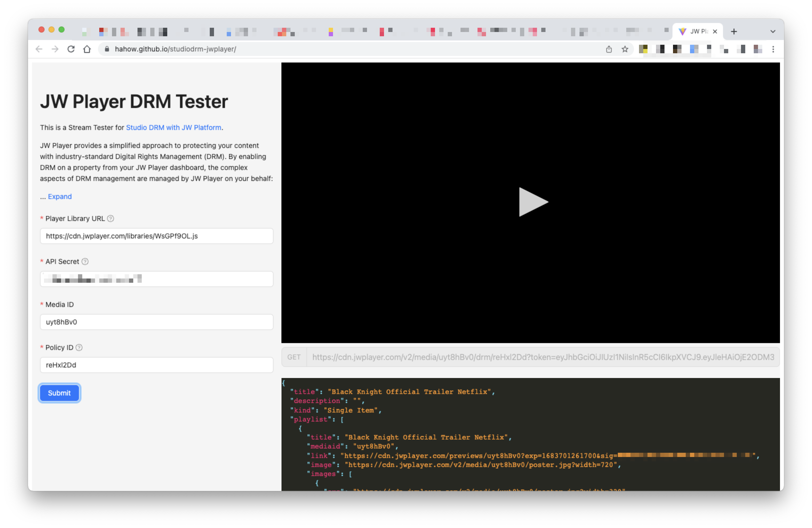Open Studio DRM with JW Platform link
Image resolution: width=812 pixels, height=528 pixels.
[174, 127]
